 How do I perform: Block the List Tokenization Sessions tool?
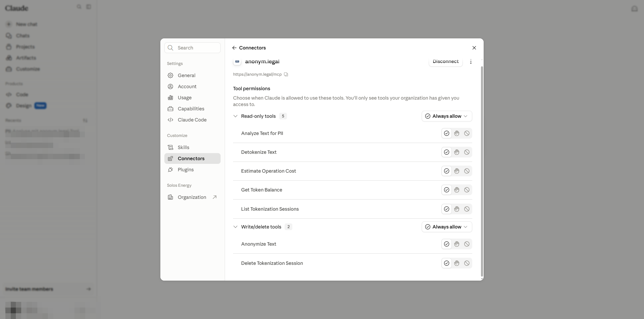coord(467,209)
